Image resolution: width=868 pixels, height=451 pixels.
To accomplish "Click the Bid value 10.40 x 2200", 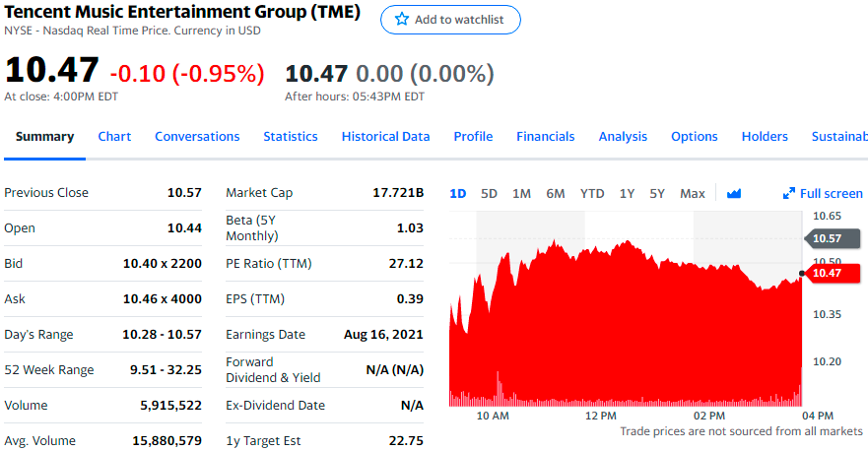I will point(163,263).
